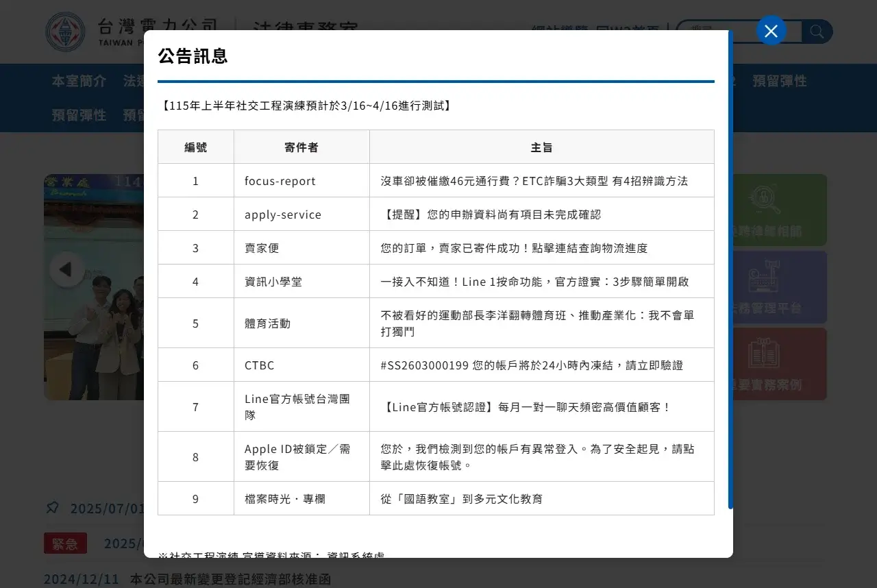Select sender cell 賣家便

(x=301, y=248)
